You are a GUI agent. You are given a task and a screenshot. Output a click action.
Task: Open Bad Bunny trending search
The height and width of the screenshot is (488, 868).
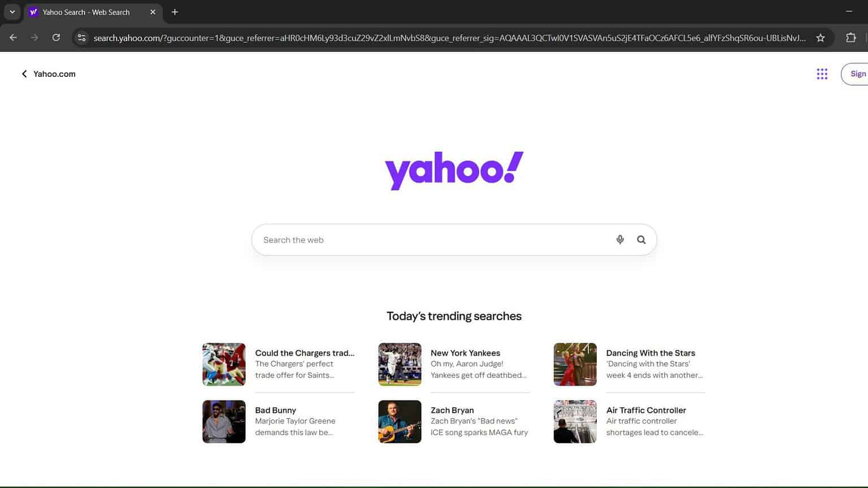[x=275, y=411]
